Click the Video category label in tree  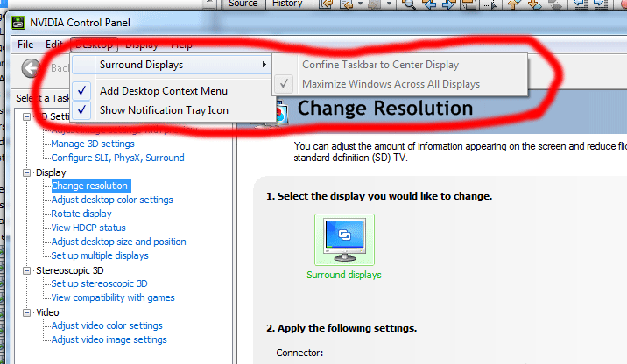coord(47,312)
